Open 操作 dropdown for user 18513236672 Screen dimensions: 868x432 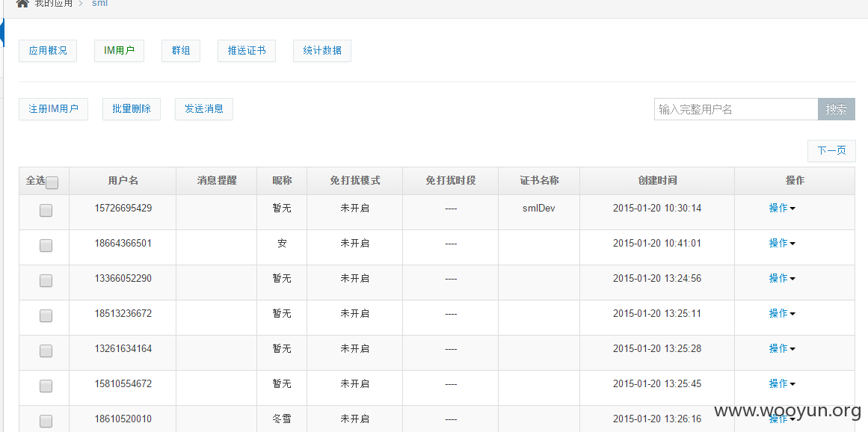click(x=782, y=314)
